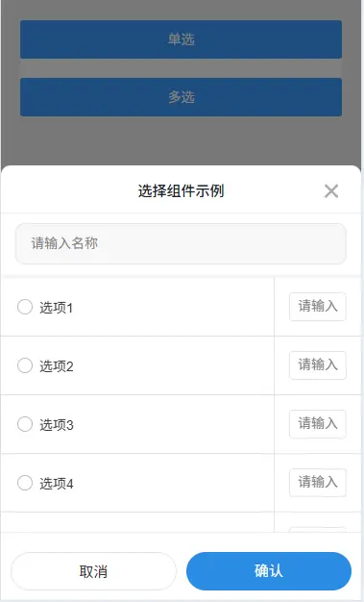Confirm the selection with the 确认 button

click(x=269, y=571)
